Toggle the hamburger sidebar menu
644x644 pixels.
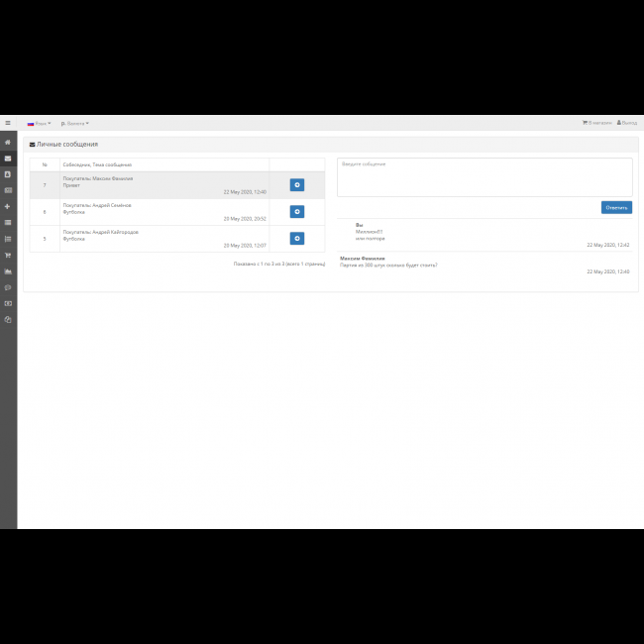(x=8, y=123)
